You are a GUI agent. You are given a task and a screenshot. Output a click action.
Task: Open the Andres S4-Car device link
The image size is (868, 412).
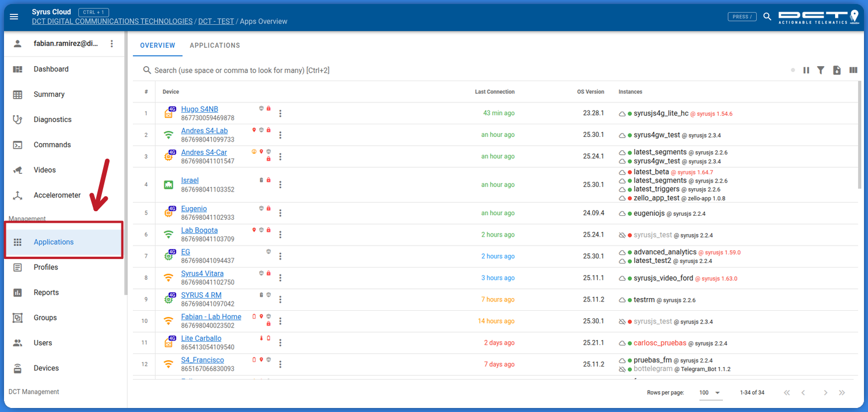204,152
